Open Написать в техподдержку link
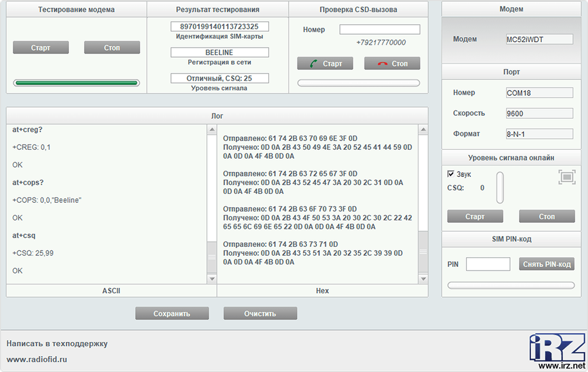Viewport: 588px width, 372px height. pos(57,343)
